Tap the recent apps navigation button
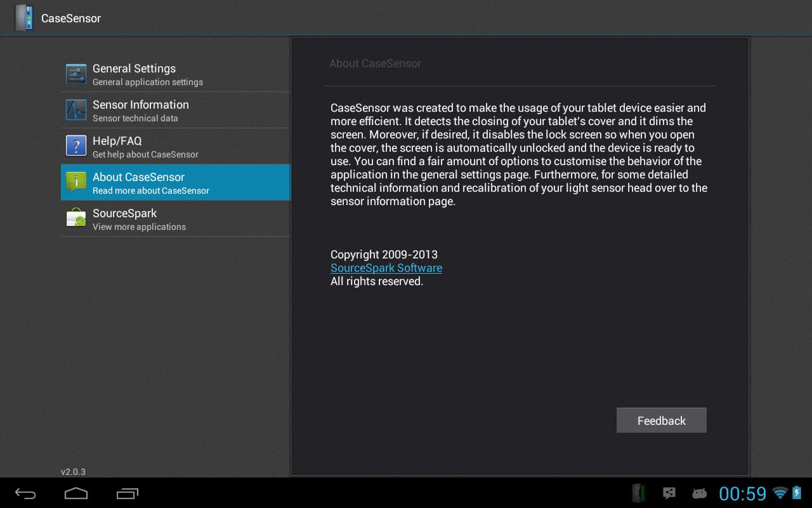 coord(128,493)
